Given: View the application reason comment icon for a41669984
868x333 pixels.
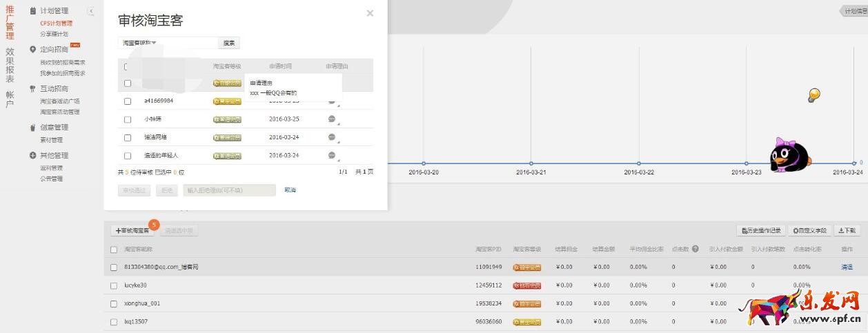Looking at the screenshot, I should [x=332, y=101].
